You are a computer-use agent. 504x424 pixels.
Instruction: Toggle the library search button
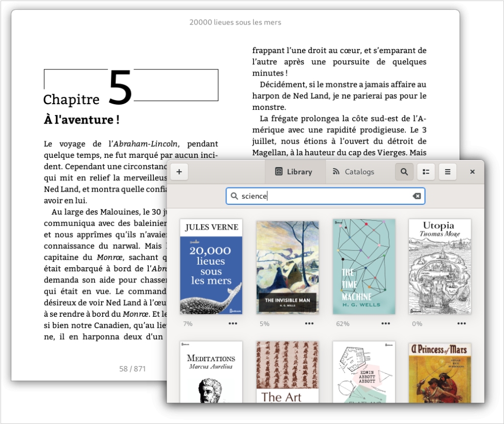404,172
